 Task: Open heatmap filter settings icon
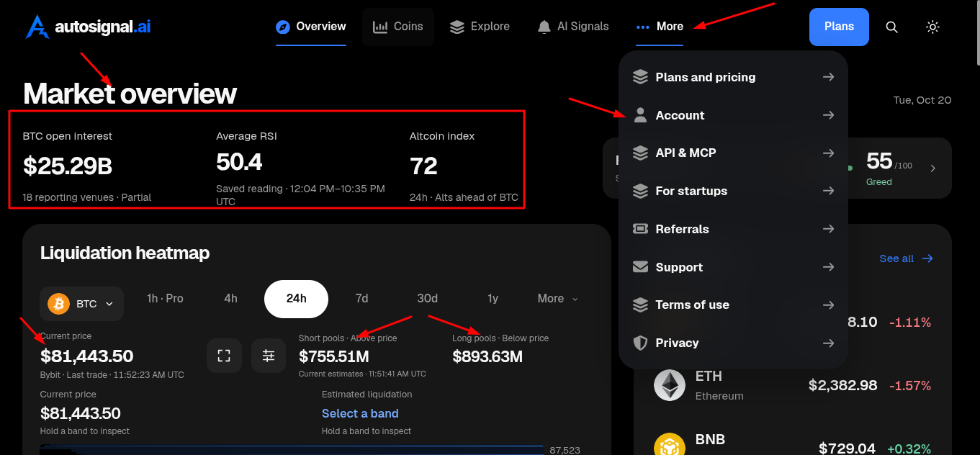click(x=269, y=356)
